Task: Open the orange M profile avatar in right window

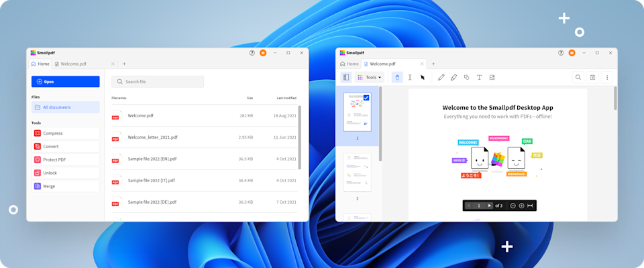Action: [x=572, y=53]
